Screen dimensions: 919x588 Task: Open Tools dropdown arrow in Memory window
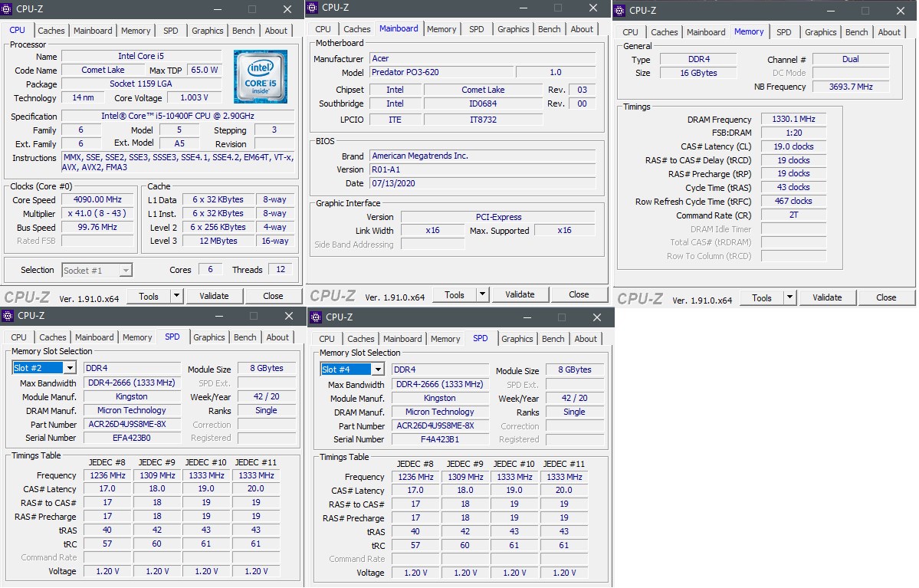click(x=789, y=297)
